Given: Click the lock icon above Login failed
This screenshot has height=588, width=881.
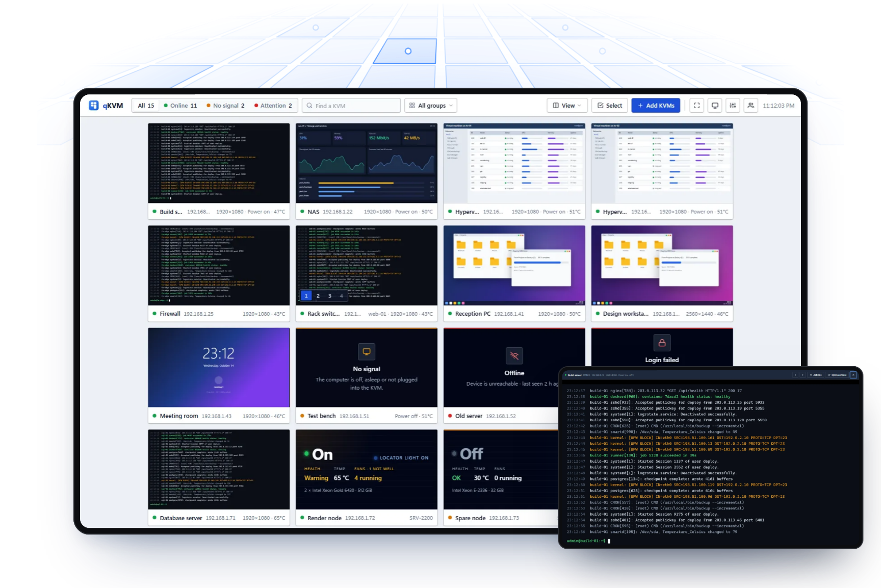Looking at the screenshot, I should pos(662,343).
